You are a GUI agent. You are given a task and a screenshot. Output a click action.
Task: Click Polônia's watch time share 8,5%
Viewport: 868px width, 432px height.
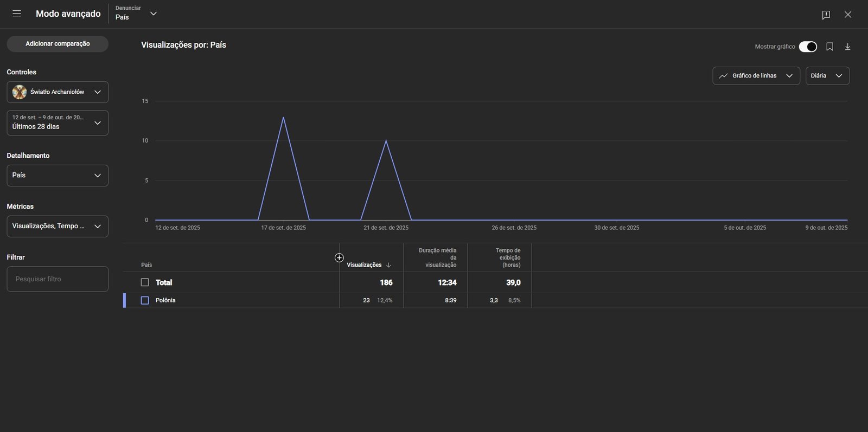point(514,300)
